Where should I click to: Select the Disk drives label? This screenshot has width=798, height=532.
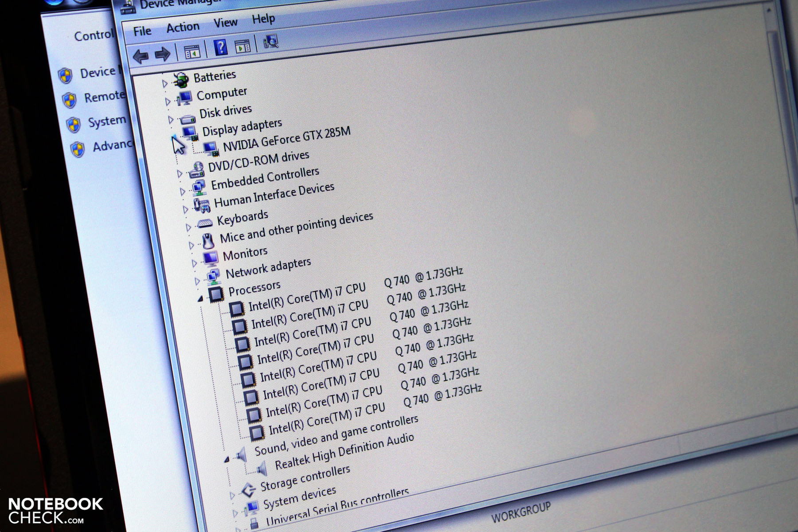pos(225,111)
